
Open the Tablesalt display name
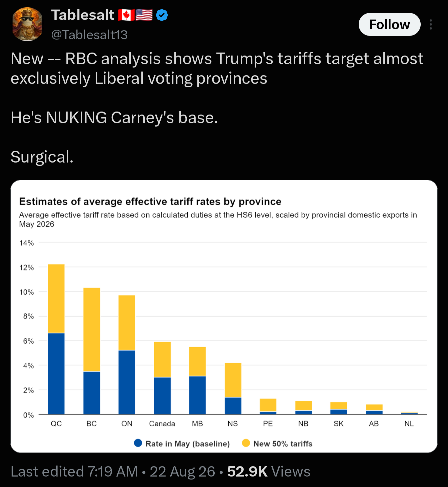point(83,15)
